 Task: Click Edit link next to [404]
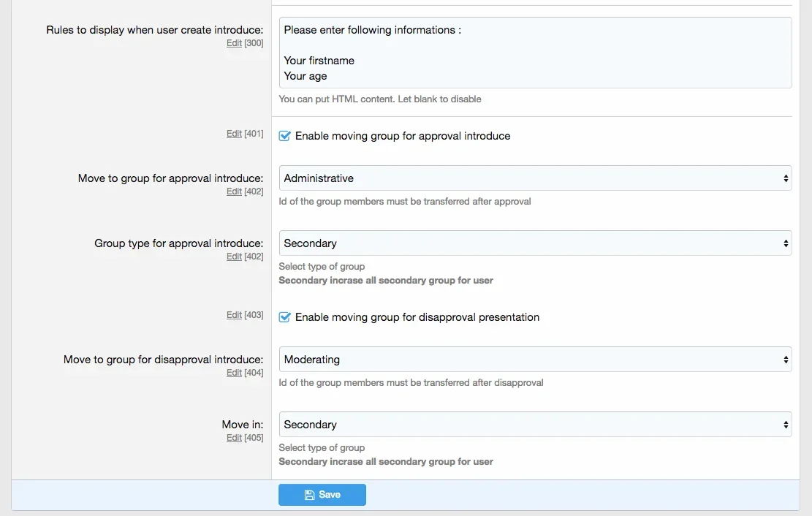point(234,373)
